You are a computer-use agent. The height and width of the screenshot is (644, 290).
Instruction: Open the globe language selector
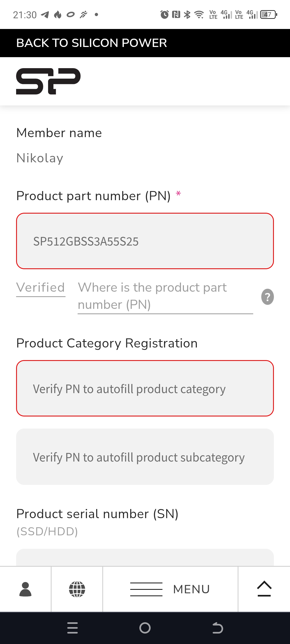77,589
